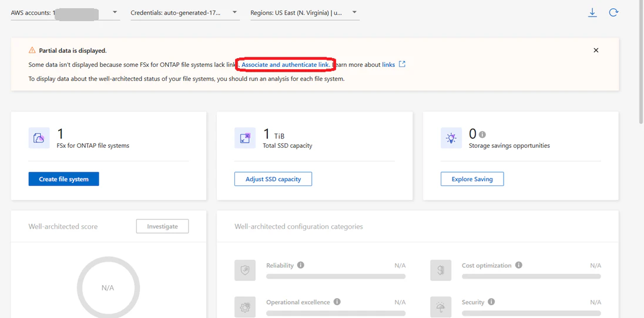The width and height of the screenshot is (644, 318).
Task: Open the 'links' learn more hyperlink
Action: [388, 65]
